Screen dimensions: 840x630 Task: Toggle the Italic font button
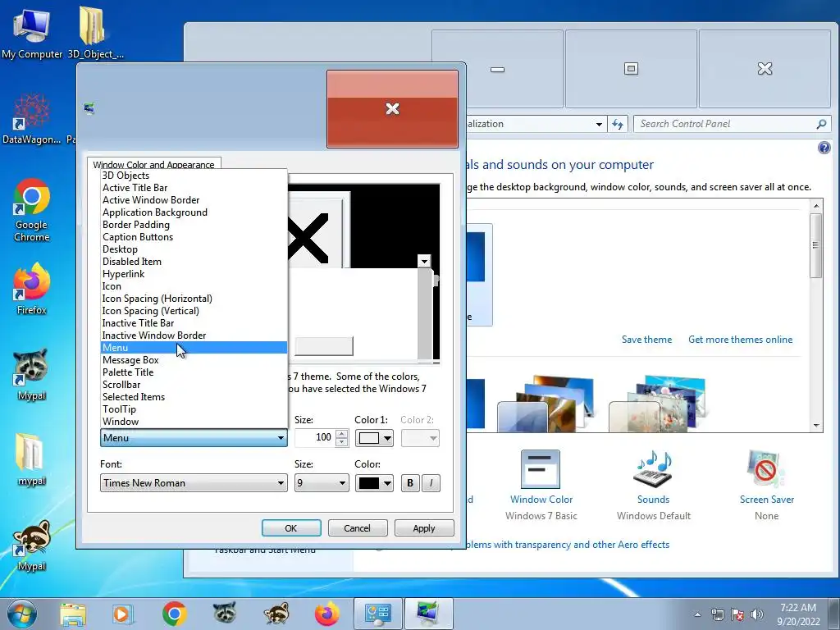tap(431, 482)
